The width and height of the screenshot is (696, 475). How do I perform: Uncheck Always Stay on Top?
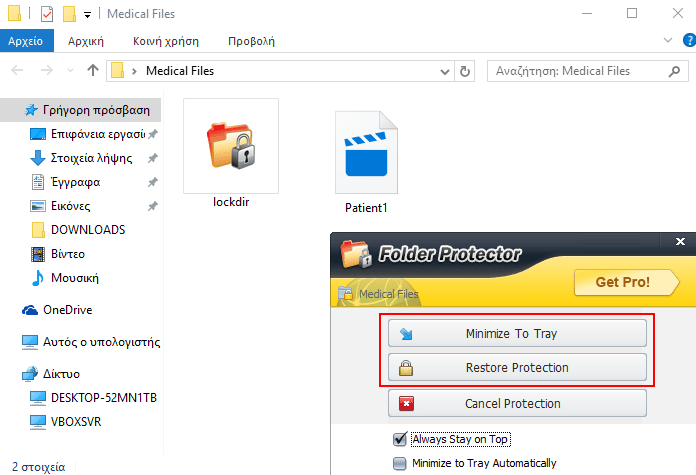coord(400,439)
